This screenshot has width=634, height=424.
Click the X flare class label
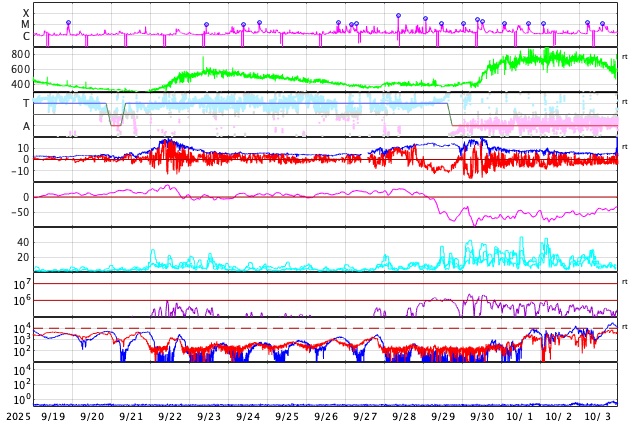pyautogui.click(x=26, y=13)
